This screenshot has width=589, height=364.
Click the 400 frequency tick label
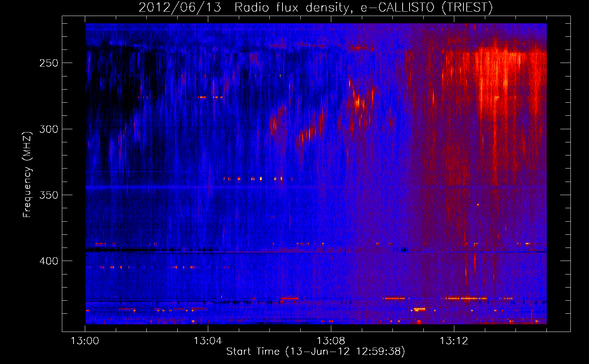(x=49, y=261)
